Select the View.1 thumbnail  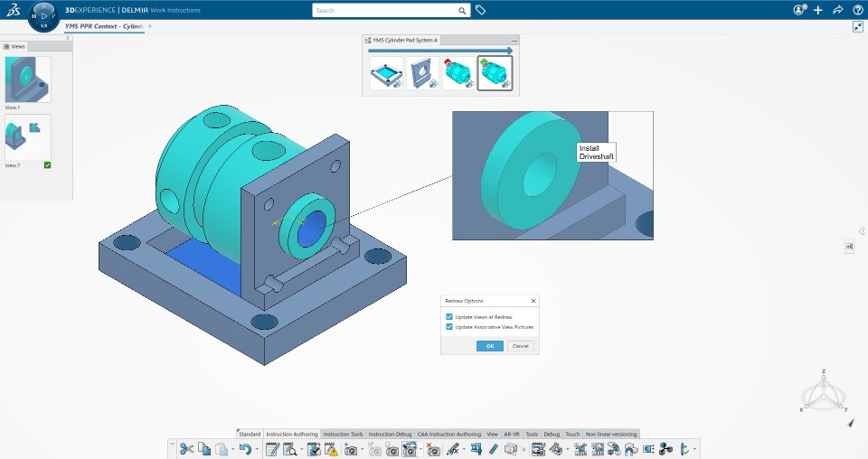tap(28, 80)
